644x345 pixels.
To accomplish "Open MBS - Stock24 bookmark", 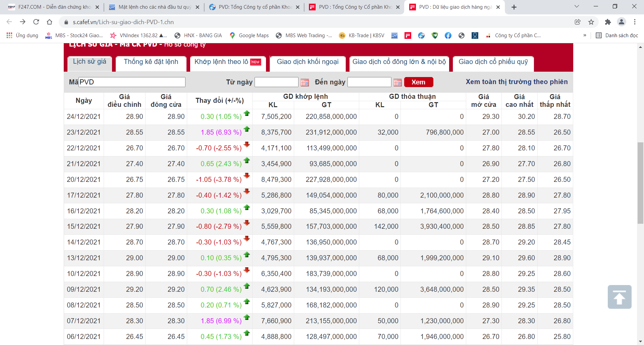I will coord(74,36).
